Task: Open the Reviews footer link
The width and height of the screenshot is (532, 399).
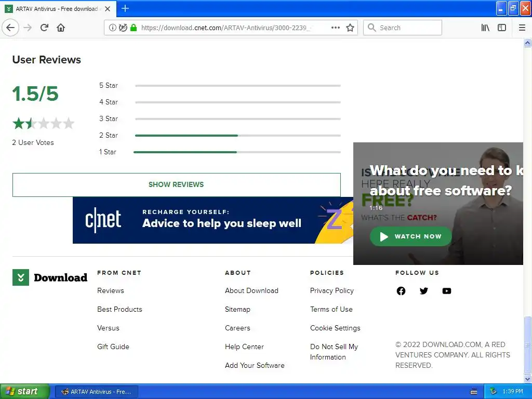Action: coord(111,290)
